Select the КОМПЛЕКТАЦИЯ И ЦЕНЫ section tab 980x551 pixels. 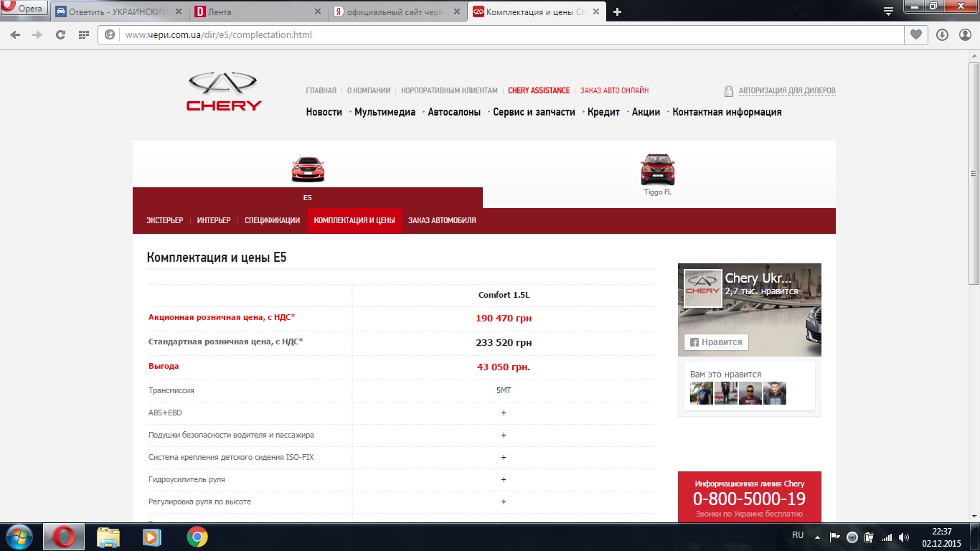pos(354,221)
